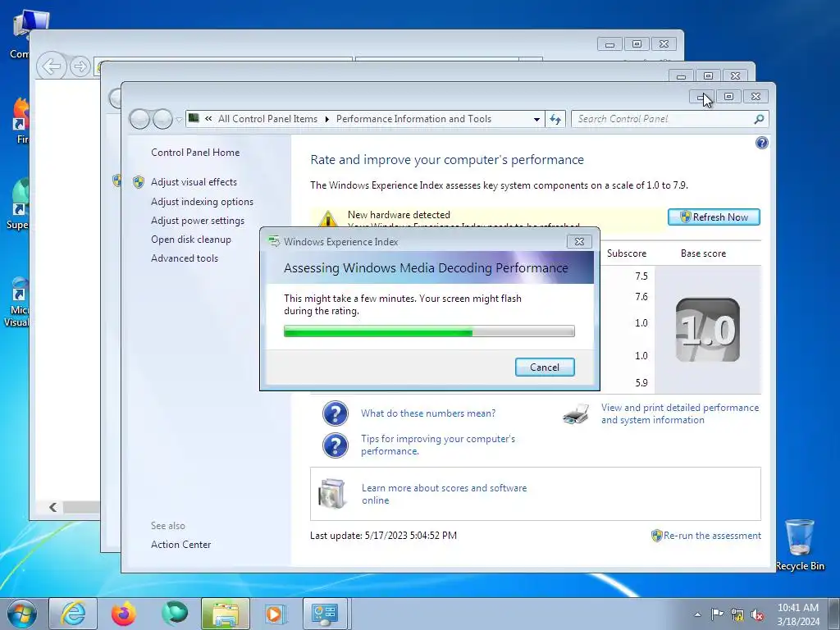Select Performance Information and Tools breadcrumb
The image size is (840, 630).
413,119
